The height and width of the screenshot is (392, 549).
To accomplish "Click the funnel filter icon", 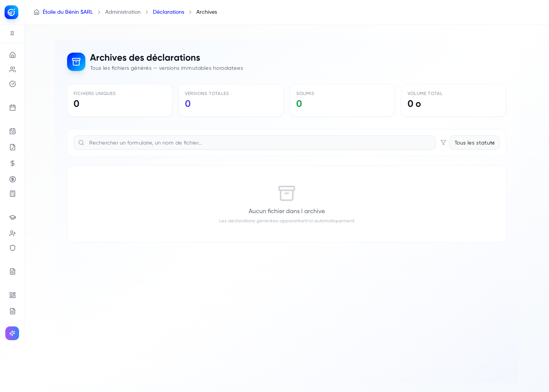I will (443, 143).
